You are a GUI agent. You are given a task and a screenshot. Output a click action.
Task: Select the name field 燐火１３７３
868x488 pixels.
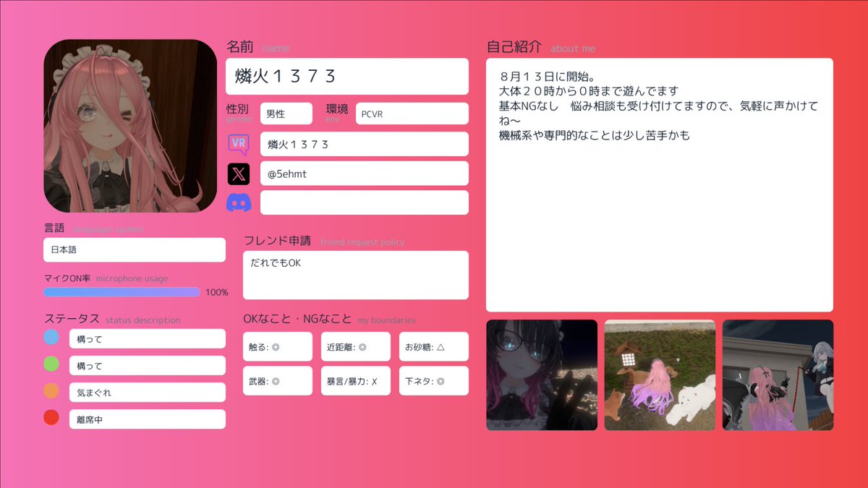347,76
